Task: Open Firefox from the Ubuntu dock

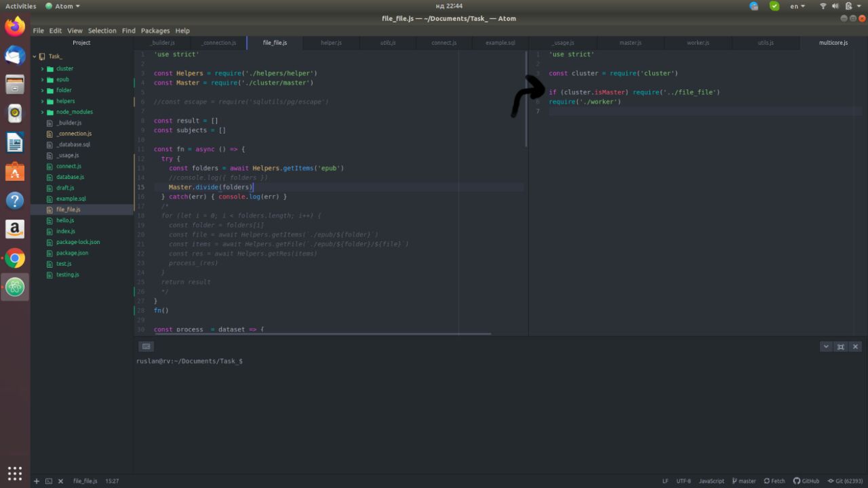Action: 15,26
